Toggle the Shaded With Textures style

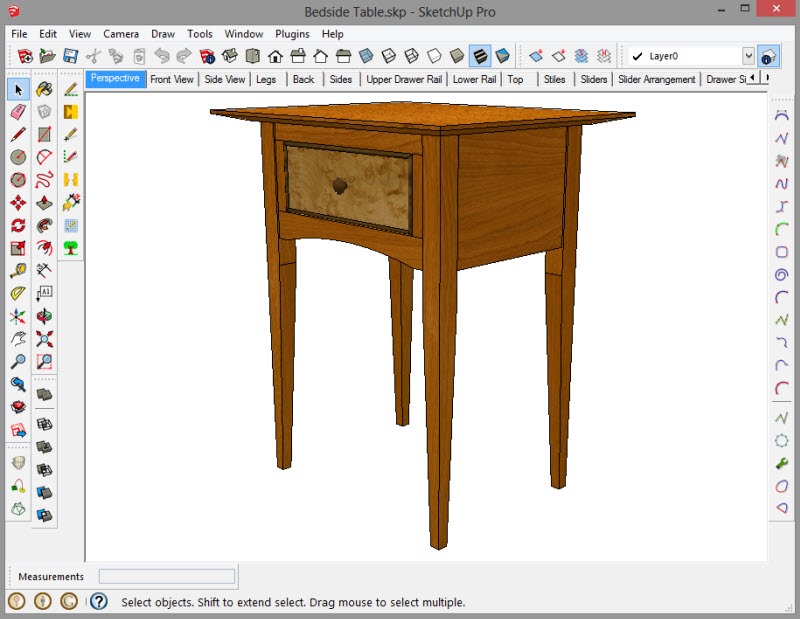point(480,56)
